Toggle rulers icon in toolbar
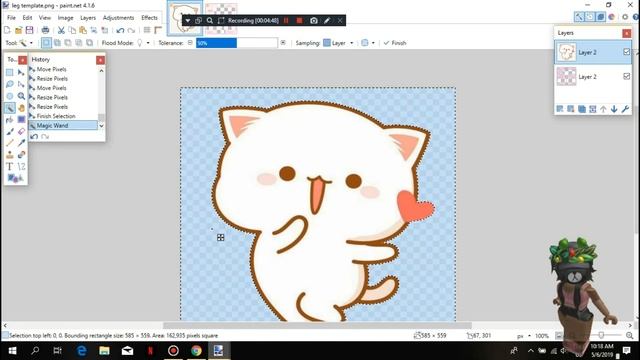Image resolution: width=640 pixels, height=360 pixels. tap(158, 30)
